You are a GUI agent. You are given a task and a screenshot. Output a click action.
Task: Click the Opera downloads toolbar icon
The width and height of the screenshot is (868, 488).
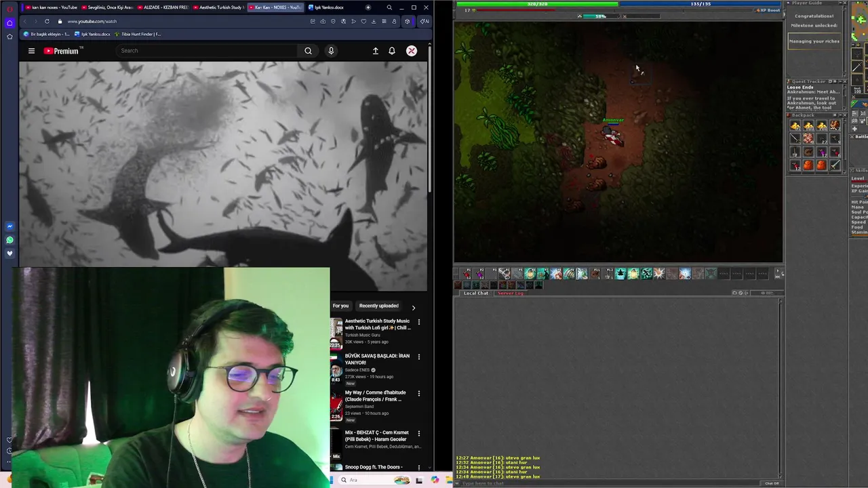click(374, 21)
